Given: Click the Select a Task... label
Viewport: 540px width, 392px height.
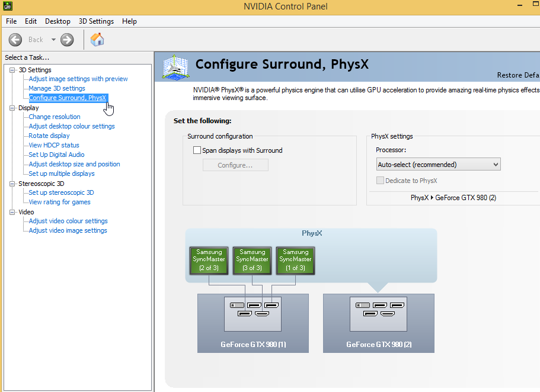Looking at the screenshot, I should tap(27, 57).
